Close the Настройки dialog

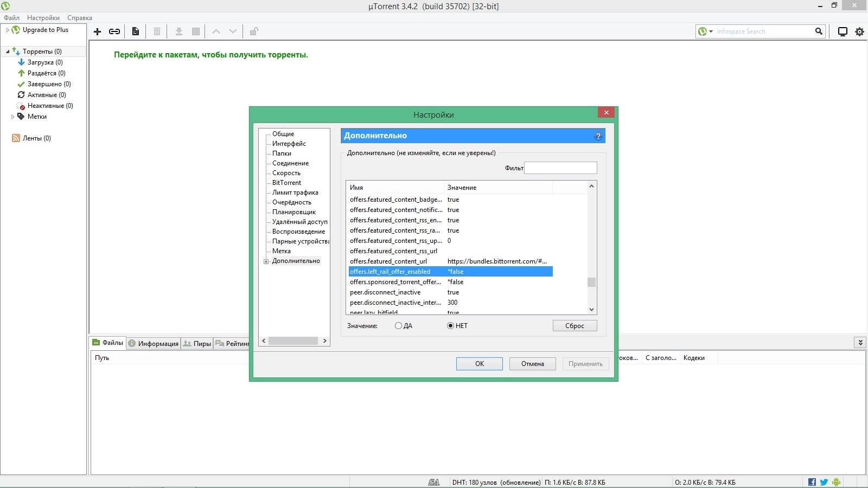point(607,112)
